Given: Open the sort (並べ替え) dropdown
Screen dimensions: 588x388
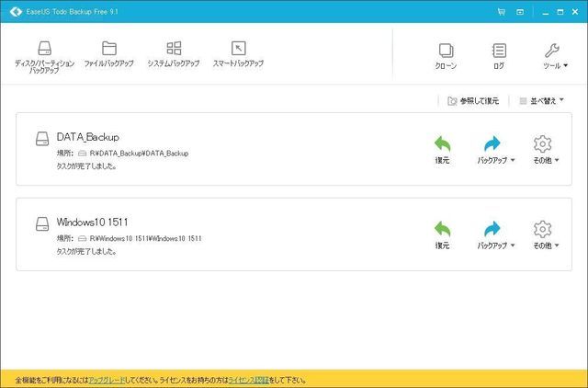Looking at the screenshot, I should tap(541, 101).
